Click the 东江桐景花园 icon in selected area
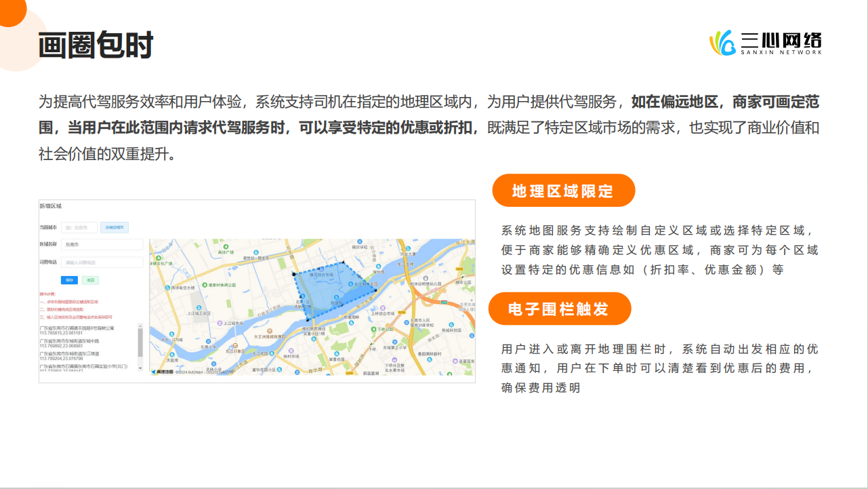868x489 pixels. tap(350, 284)
